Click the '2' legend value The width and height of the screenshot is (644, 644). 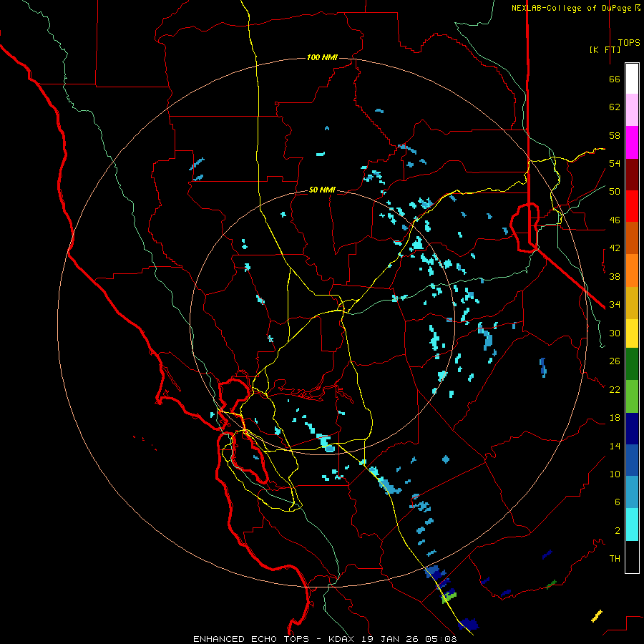point(618,531)
